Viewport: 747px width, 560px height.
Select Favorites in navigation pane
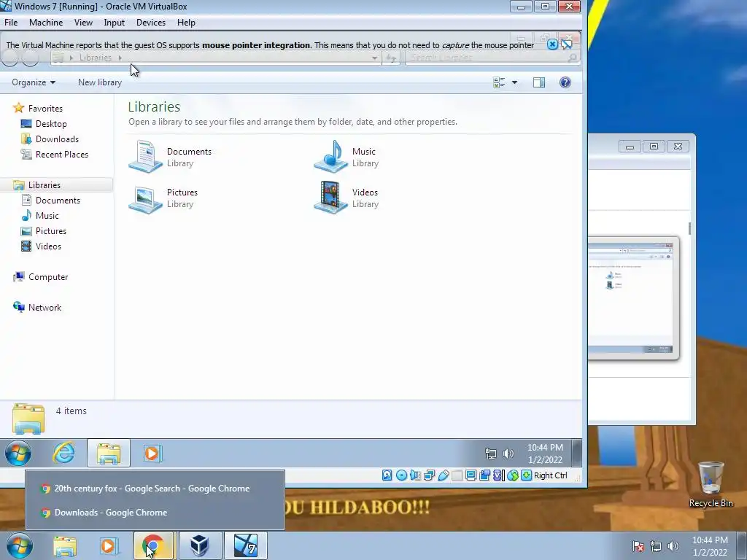point(38,108)
